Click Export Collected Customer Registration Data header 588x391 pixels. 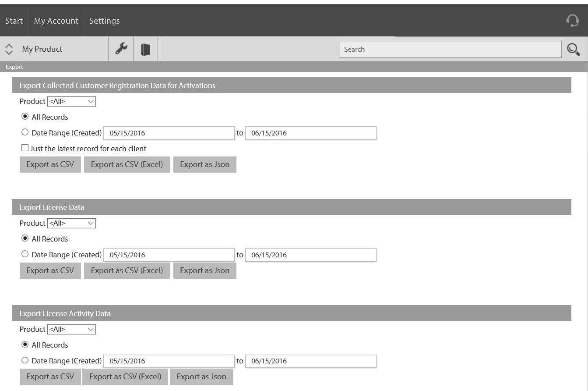[x=292, y=85]
